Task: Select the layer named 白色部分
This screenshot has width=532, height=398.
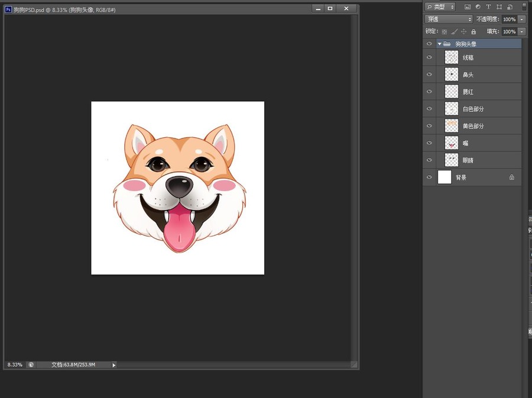Action: [x=473, y=109]
